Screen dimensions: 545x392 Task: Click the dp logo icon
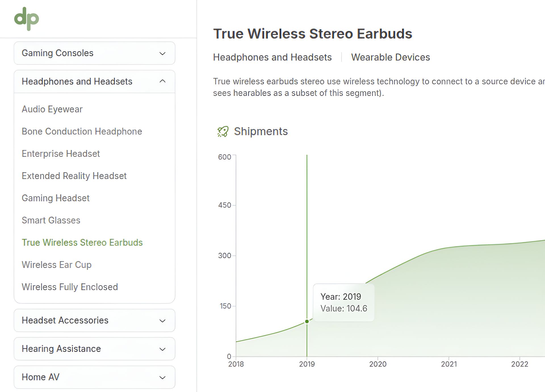[26, 19]
